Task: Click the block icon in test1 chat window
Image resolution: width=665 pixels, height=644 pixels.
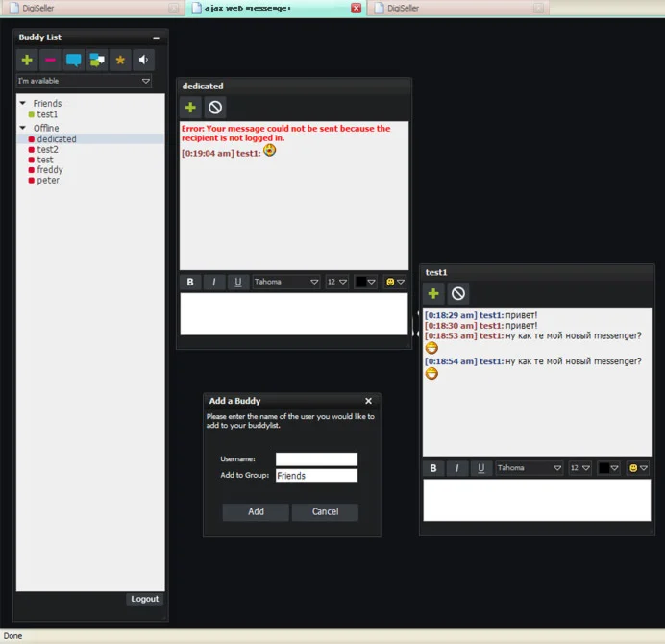Action: click(458, 293)
